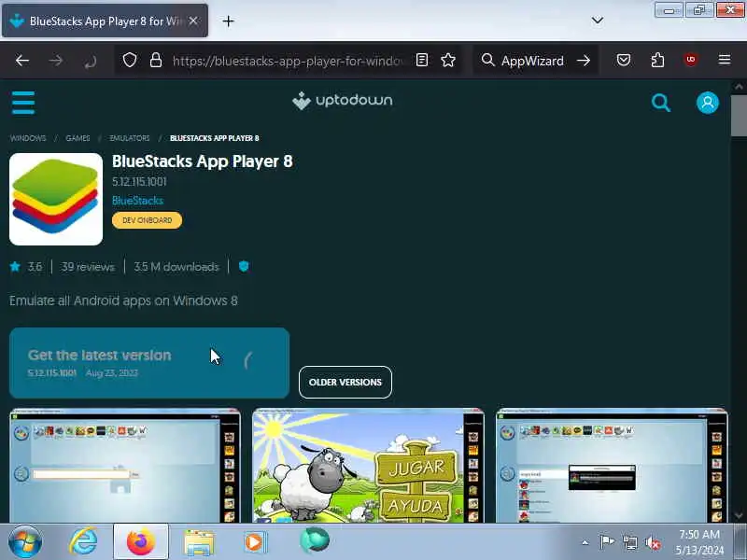Screen dimensions: 747x560
Task: Bookmark this page with the star icon
Action: tap(448, 60)
